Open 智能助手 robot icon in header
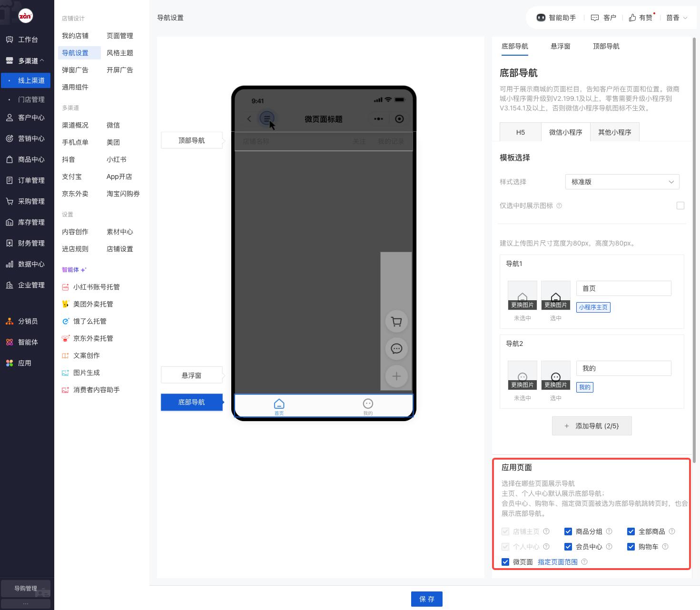700x610 pixels. 541,18
